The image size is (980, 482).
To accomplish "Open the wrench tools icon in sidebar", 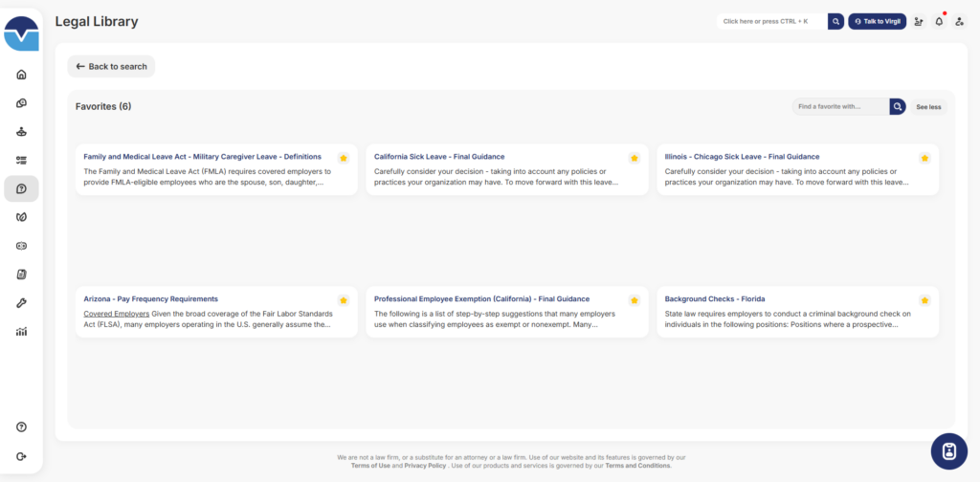I will click(x=21, y=303).
